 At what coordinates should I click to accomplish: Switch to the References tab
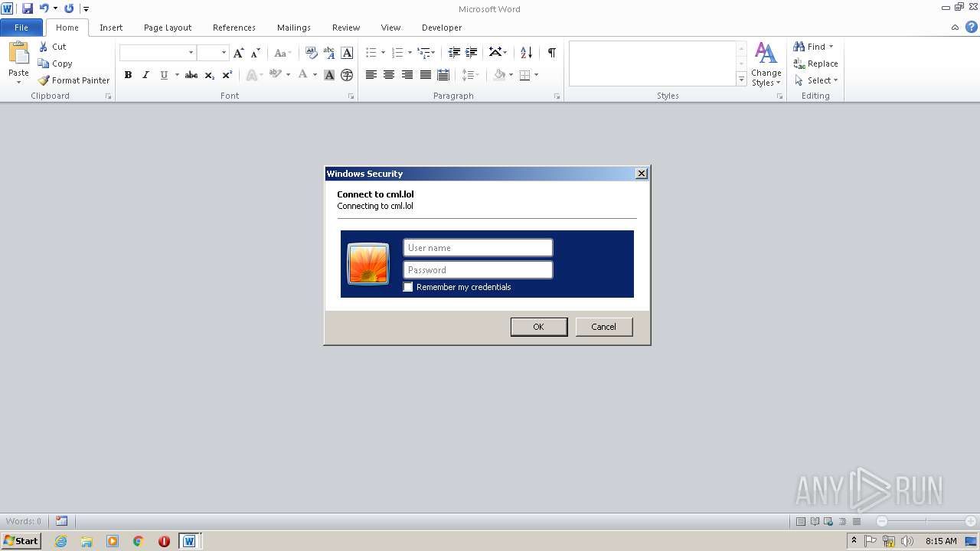point(234,28)
